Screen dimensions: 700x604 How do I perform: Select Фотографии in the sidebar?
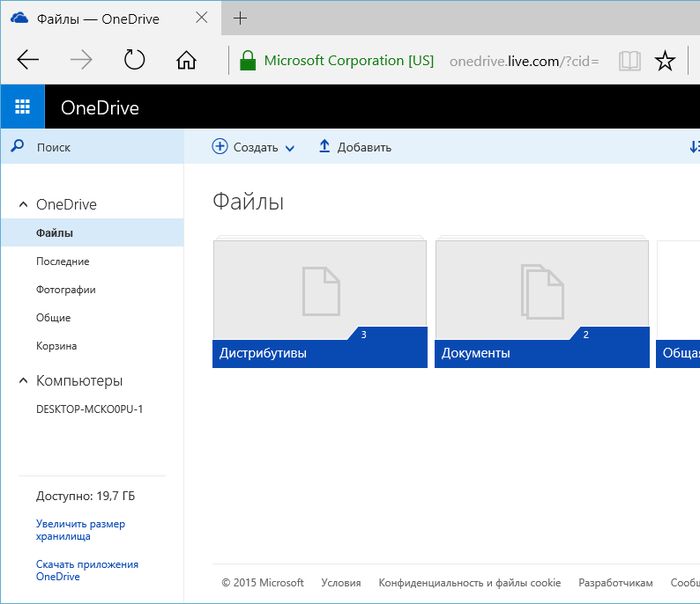click(x=66, y=289)
